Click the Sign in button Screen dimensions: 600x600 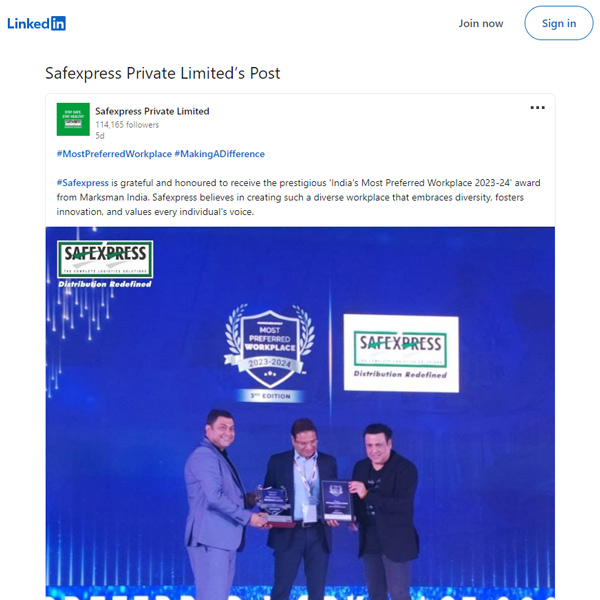[559, 23]
